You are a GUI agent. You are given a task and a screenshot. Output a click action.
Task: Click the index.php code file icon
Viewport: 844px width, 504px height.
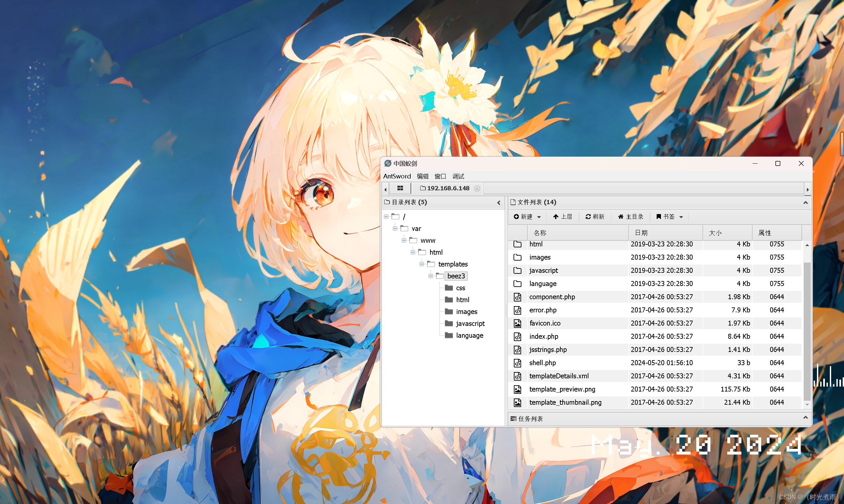click(x=517, y=336)
